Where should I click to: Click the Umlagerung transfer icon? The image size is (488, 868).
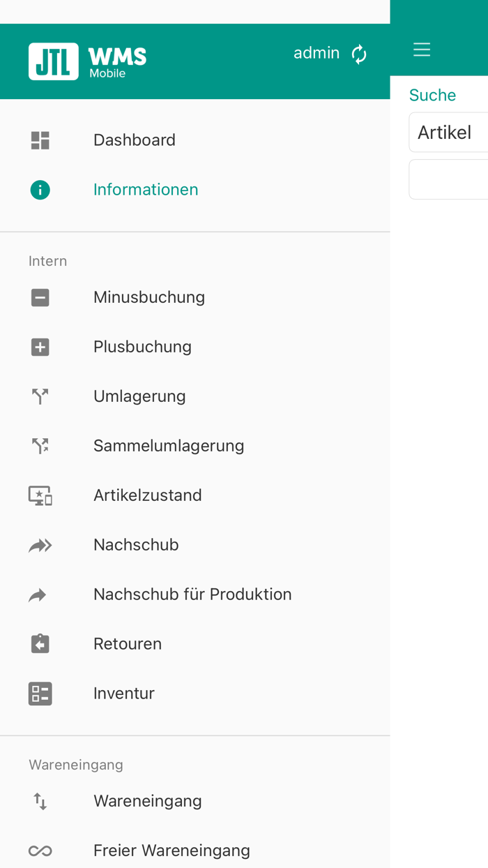tap(40, 396)
